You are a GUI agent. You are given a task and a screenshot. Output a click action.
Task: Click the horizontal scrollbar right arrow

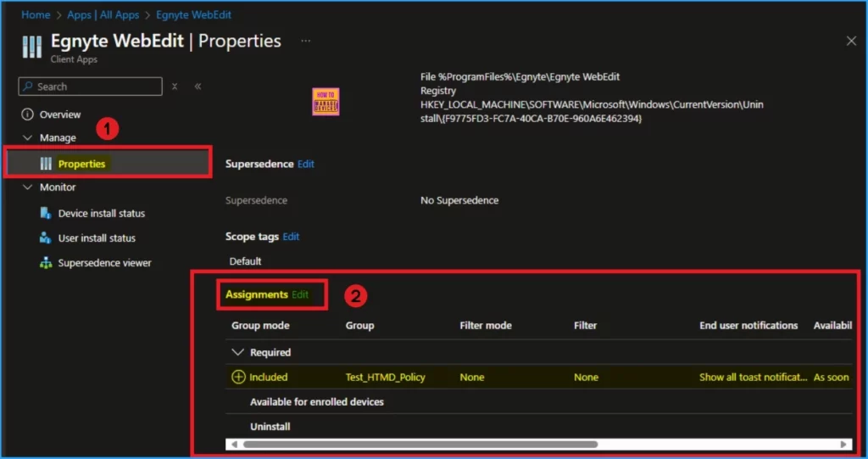pos(843,444)
